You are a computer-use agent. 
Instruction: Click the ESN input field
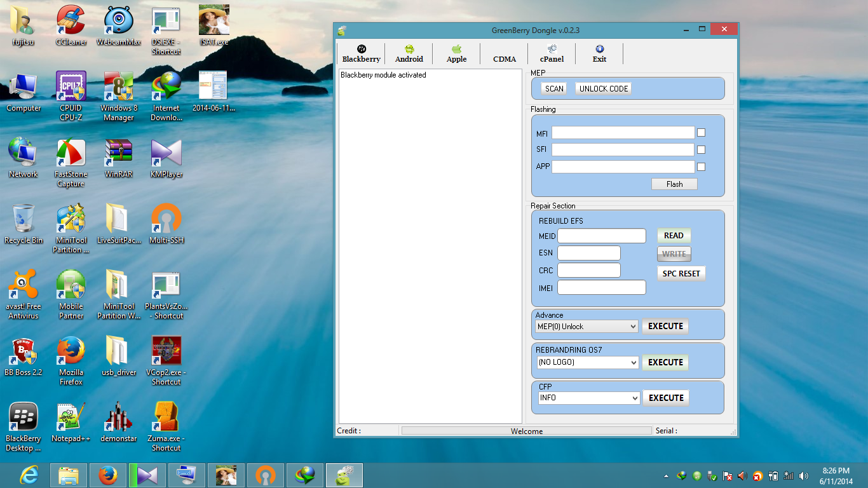tap(589, 253)
